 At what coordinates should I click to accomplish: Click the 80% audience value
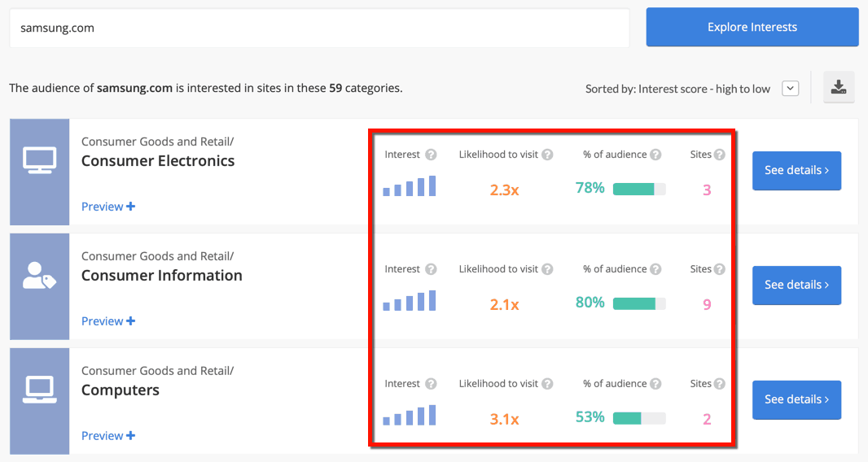[x=590, y=303]
